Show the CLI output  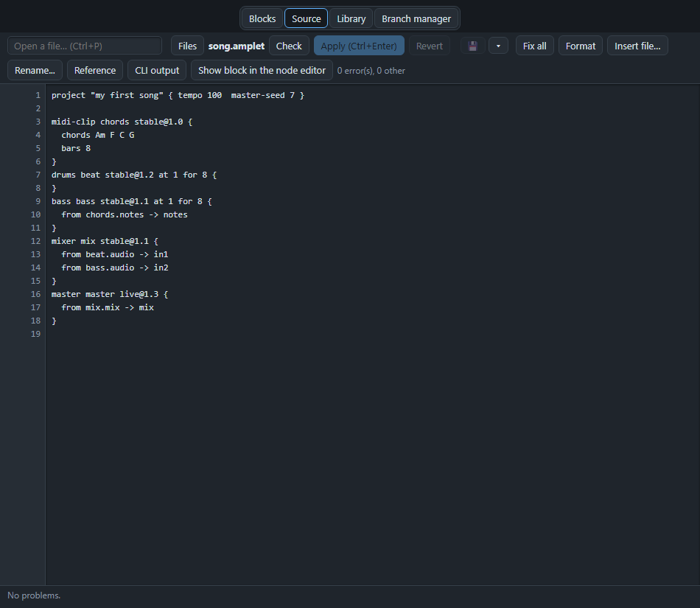(157, 71)
